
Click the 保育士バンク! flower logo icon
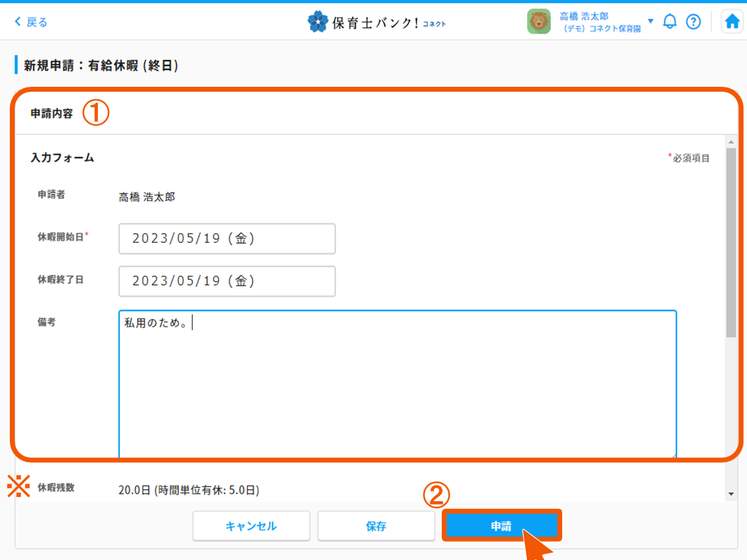pos(318,22)
